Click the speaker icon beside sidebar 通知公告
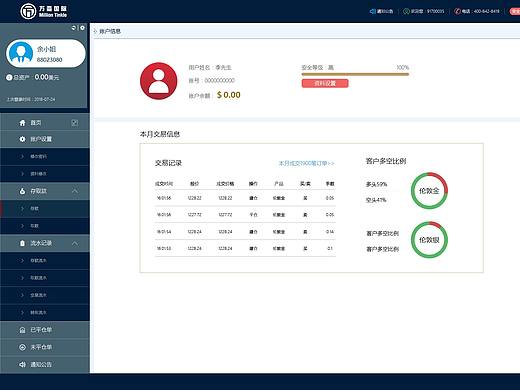The height and width of the screenshot is (390, 520). [22, 364]
